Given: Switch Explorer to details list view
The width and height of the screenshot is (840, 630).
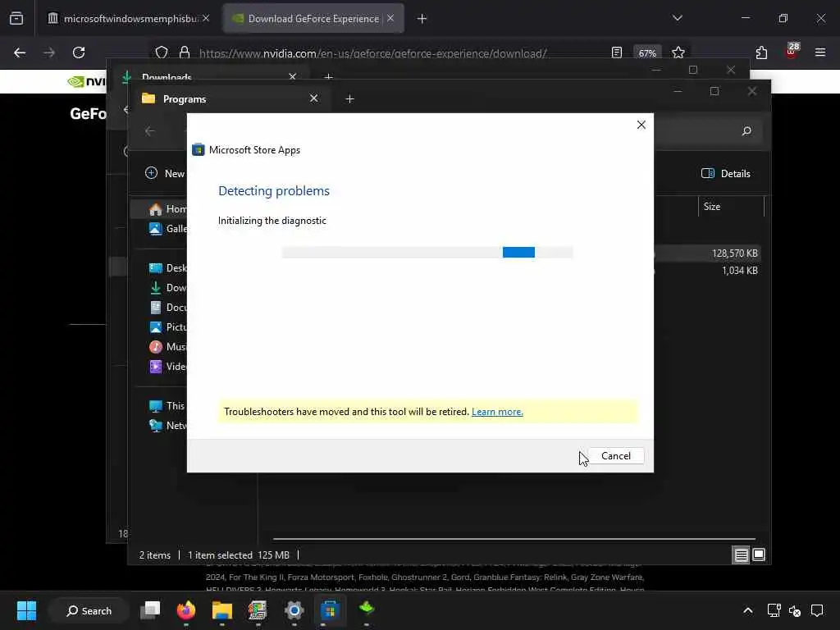Looking at the screenshot, I should pos(741,555).
